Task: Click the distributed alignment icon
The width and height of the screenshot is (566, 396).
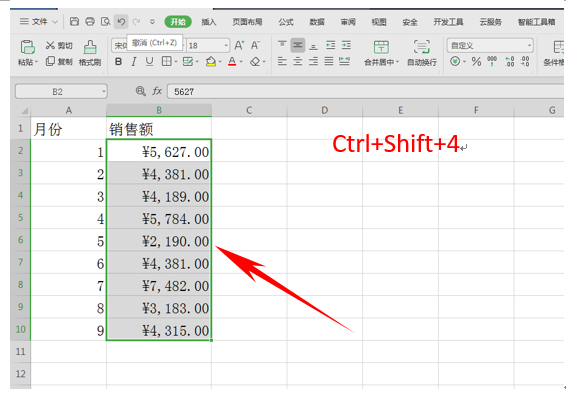Action: [344, 61]
